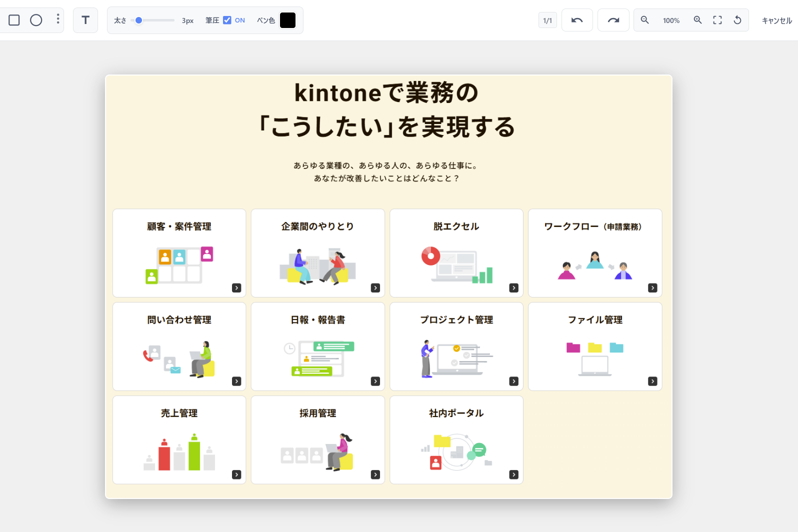The width and height of the screenshot is (798, 532).
Task: Click the 脱エクセル card title
Action: [456, 226]
